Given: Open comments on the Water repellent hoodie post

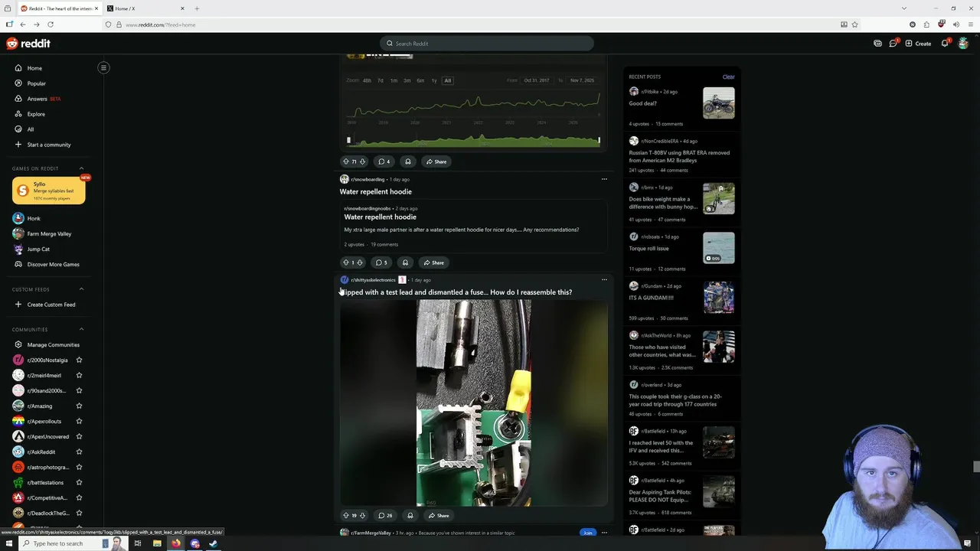Looking at the screenshot, I should 381,262.
